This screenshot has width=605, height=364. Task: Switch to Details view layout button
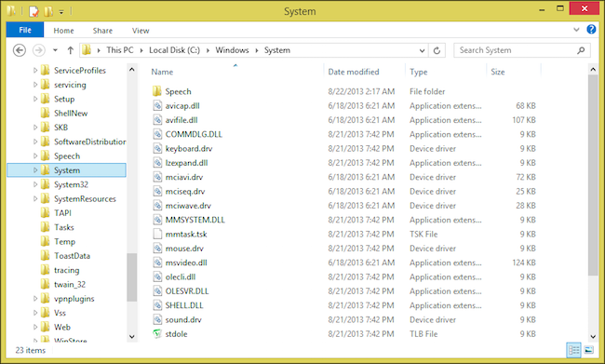(x=573, y=350)
